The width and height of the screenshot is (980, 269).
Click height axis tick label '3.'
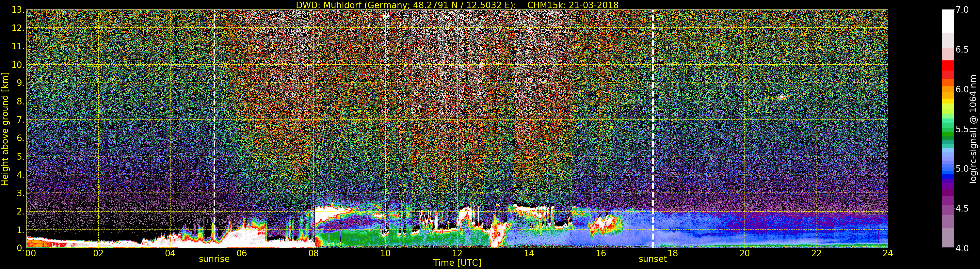21,193
